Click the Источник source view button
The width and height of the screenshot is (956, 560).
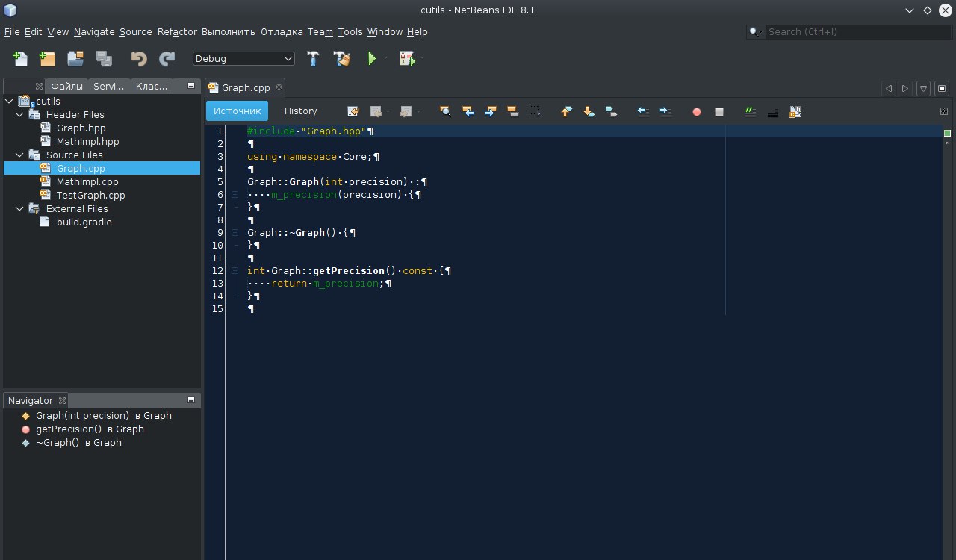tap(237, 111)
